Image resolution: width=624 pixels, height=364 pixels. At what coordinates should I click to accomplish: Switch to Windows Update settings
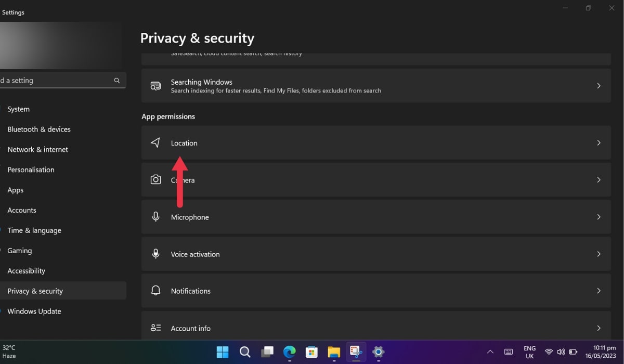34,311
